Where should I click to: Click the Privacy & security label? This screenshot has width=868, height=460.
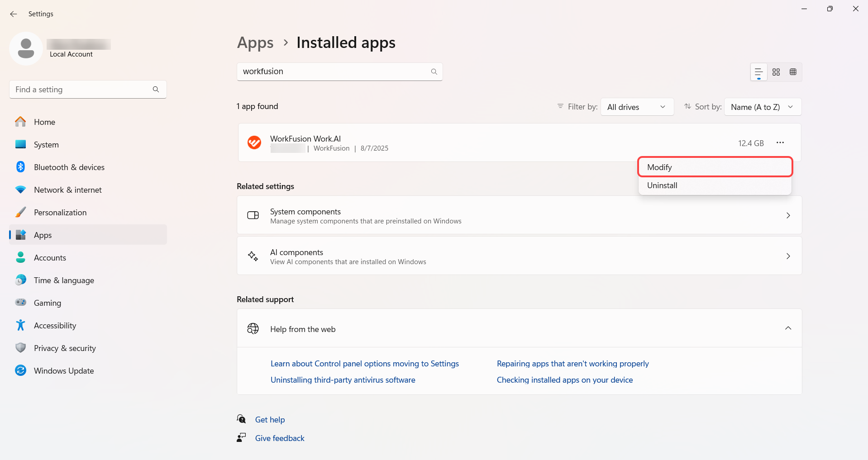click(x=65, y=348)
